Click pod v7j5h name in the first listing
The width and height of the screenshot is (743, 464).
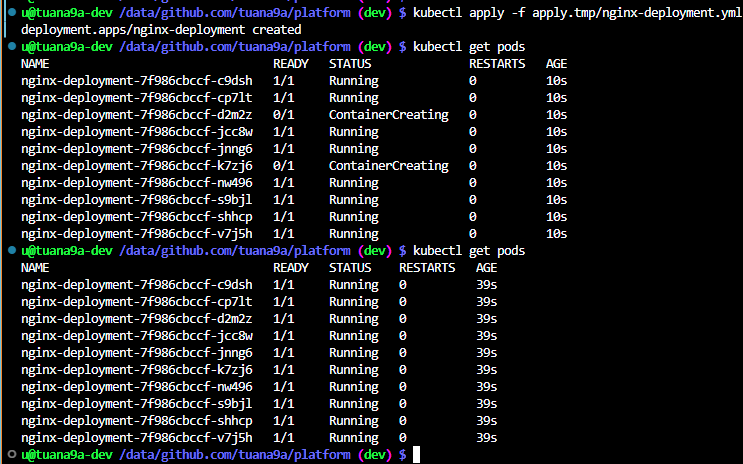pyautogui.click(x=137, y=234)
